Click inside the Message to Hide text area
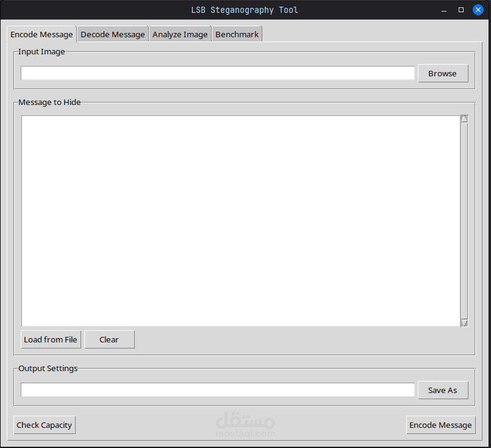The width and height of the screenshot is (491, 448). tap(240, 221)
